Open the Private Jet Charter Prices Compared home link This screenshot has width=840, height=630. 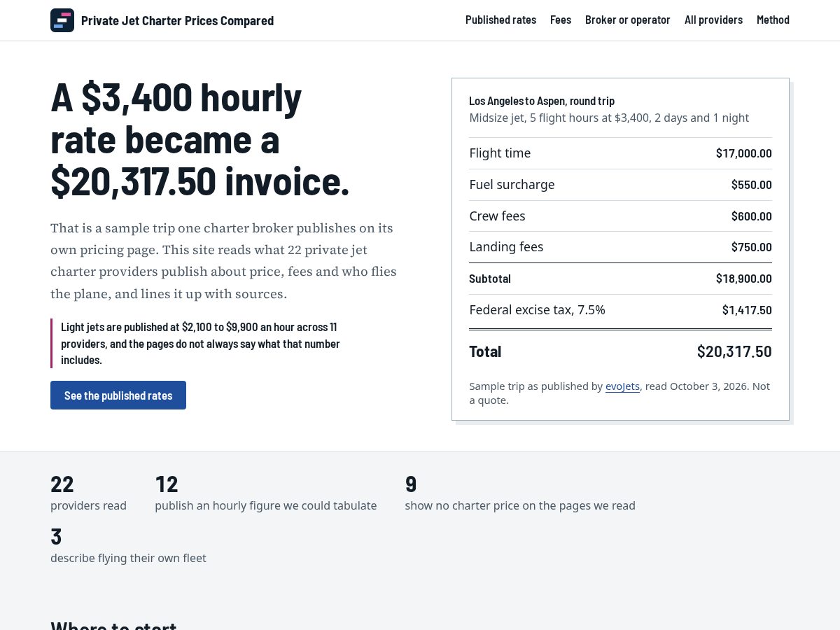pos(162,20)
